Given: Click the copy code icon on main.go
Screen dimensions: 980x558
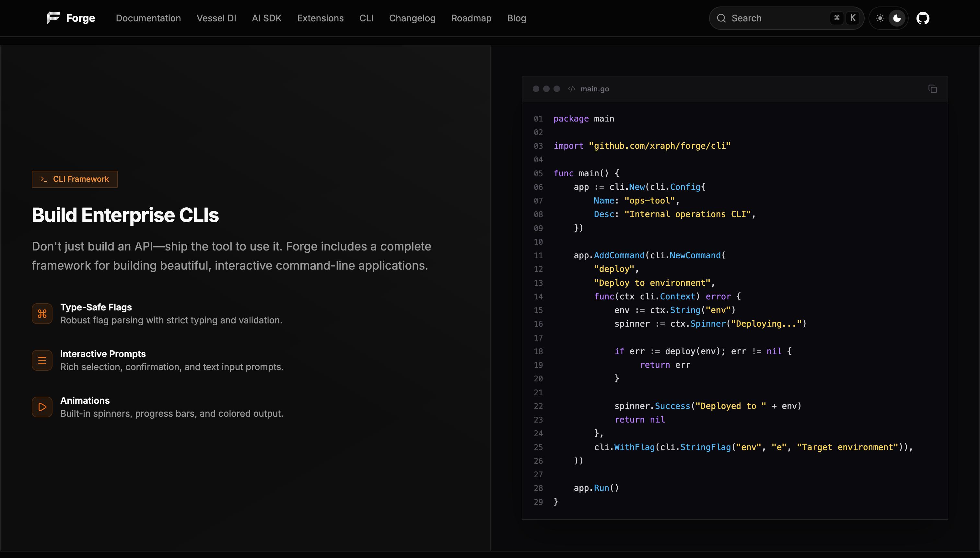Looking at the screenshot, I should [x=932, y=88].
